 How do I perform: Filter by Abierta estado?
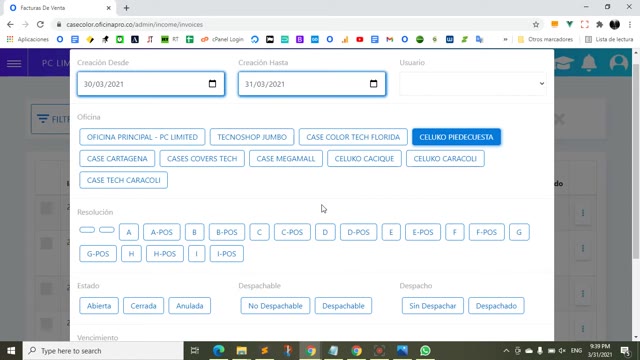pyautogui.click(x=99, y=306)
